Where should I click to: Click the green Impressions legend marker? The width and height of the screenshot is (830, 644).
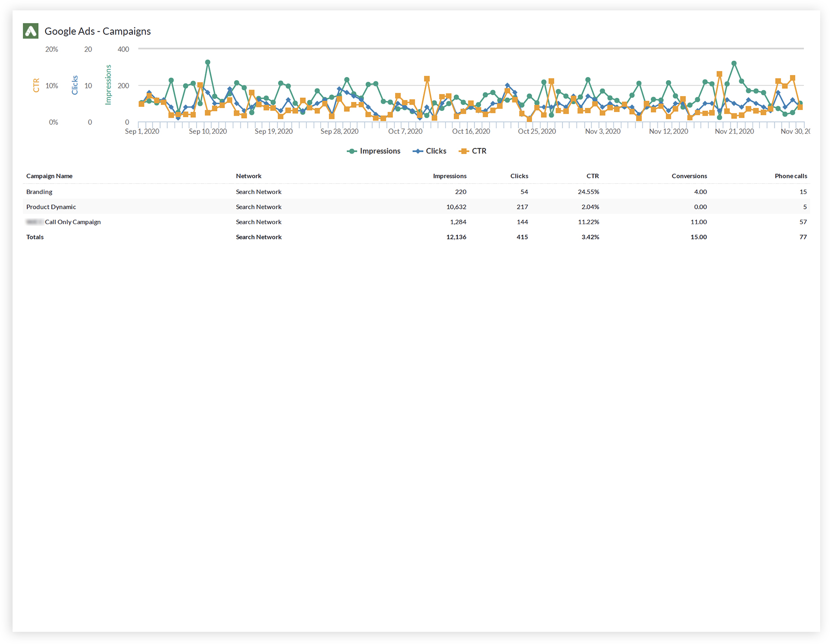point(352,151)
